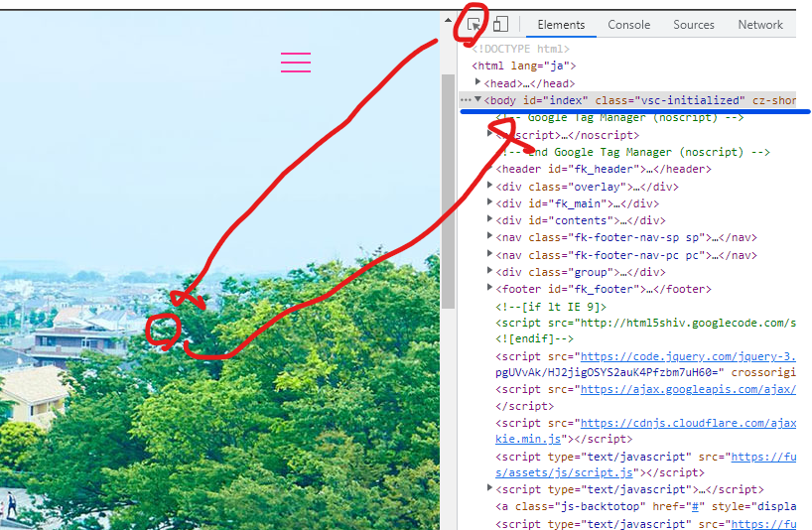The width and height of the screenshot is (812, 530).
Task: Click the page's vertical scrollbar up arrow
Action: click(448, 19)
